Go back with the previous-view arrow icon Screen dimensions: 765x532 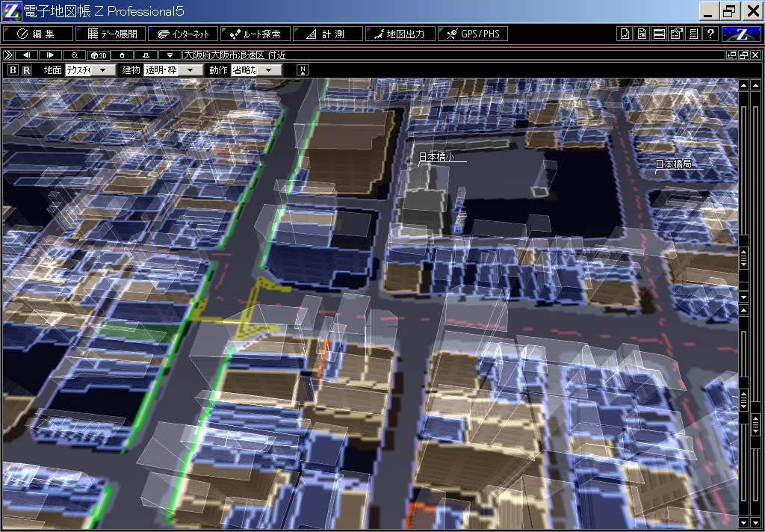(x=27, y=55)
